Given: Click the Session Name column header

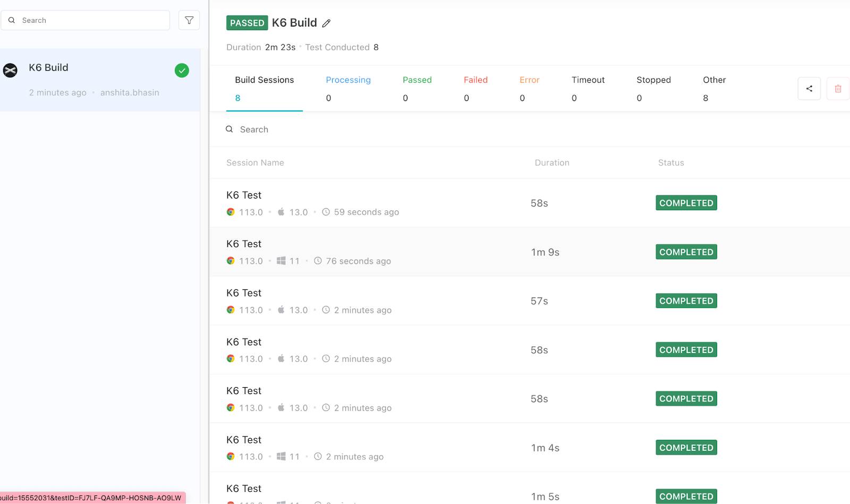Looking at the screenshot, I should (x=255, y=163).
